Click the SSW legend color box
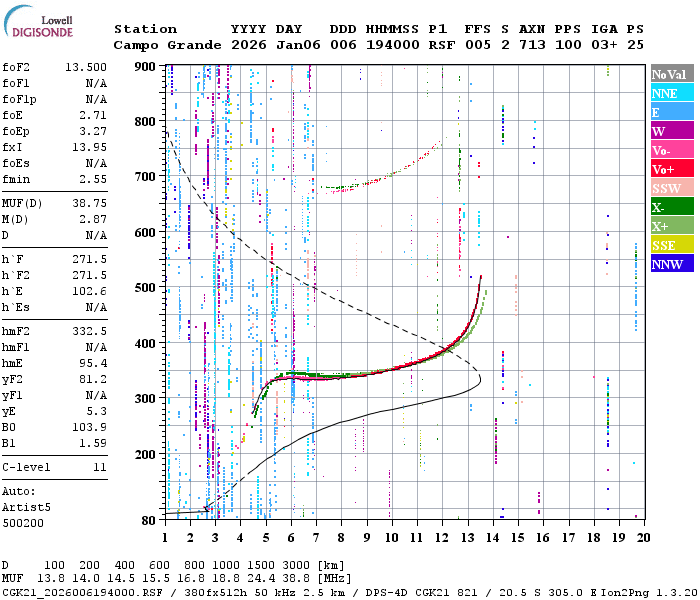Image resolution: width=700 pixels, height=600 pixels. pos(671,189)
